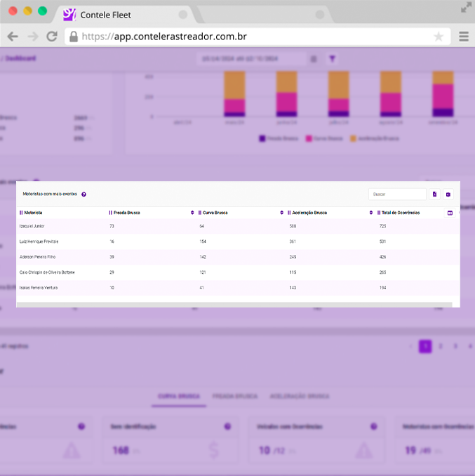Select the CURVA BRUSCA tab
Image resolution: width=475 pixels, height=476 pixels.
click(179, 396)
